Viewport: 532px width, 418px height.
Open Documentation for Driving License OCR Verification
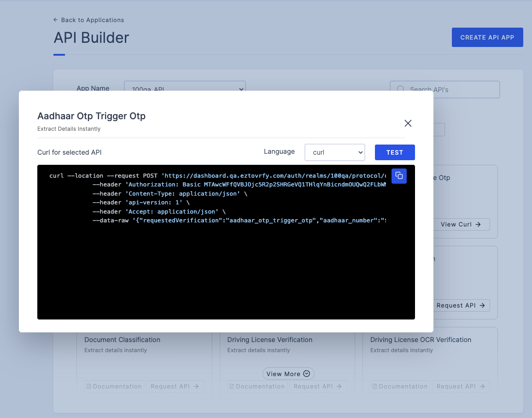pyautogui.click(x=400, y=386)
